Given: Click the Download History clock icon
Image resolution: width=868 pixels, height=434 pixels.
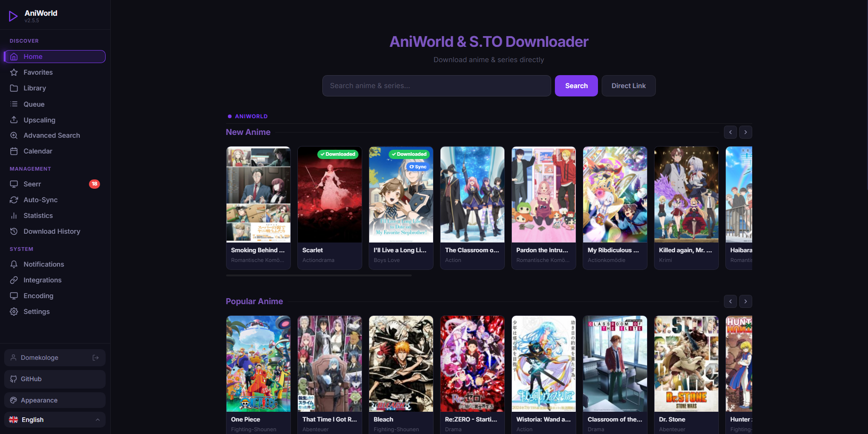Looking at the screenshot, I should 14,231.
